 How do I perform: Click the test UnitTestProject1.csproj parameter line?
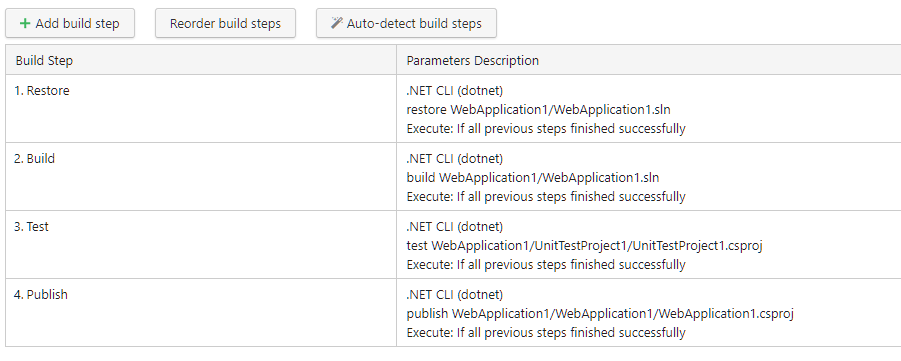(x=584, y=245)
